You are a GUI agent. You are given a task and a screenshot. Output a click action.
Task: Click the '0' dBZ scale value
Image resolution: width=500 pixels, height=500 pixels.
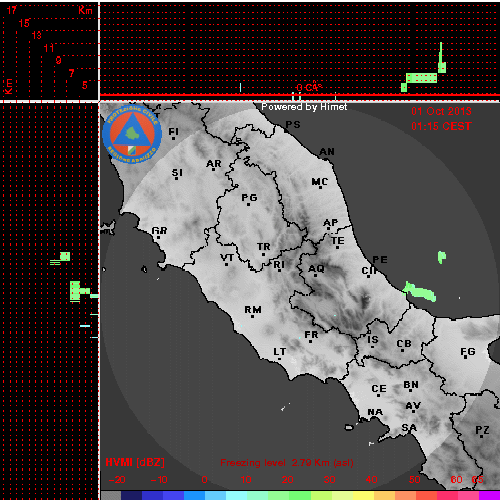(x=204, y=480)
